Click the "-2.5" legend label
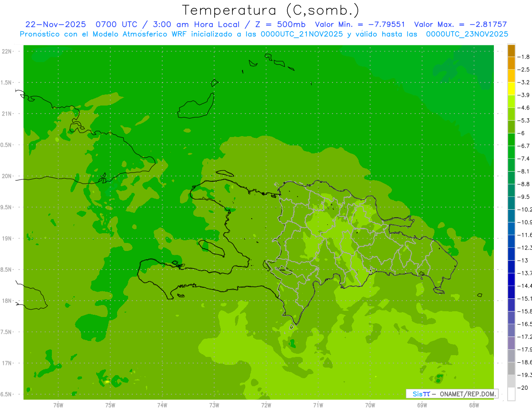 tap(524, 70)
